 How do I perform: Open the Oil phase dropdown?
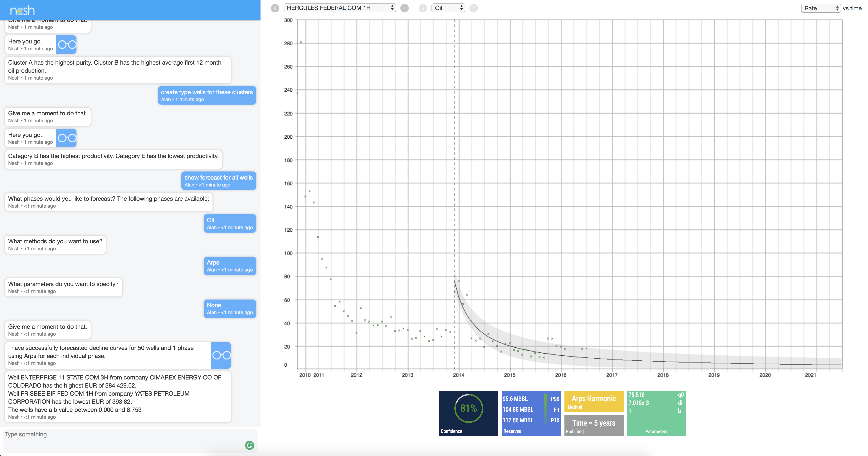[448, 8]
